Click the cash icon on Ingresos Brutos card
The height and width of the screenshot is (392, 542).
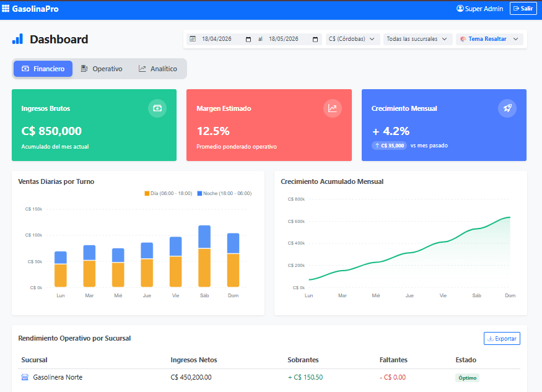(x=157, y=108)
